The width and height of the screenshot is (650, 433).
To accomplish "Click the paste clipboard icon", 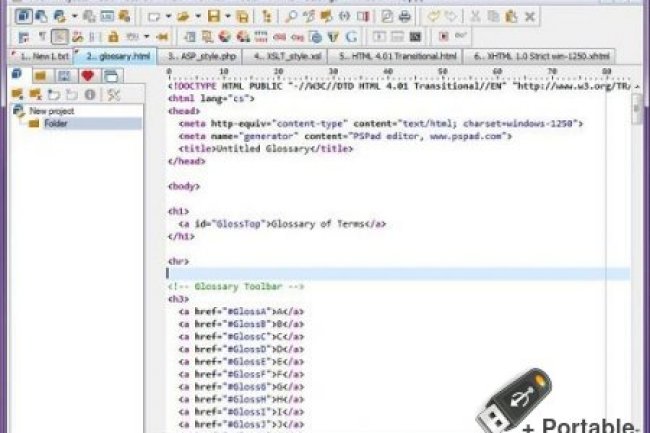I will tap(511, 17).
